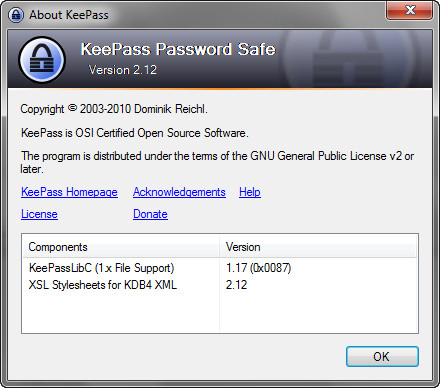Click the 1.17 (0x0087) version cell
The height and width of the screenshot is (388, 440).
(258, 268)
